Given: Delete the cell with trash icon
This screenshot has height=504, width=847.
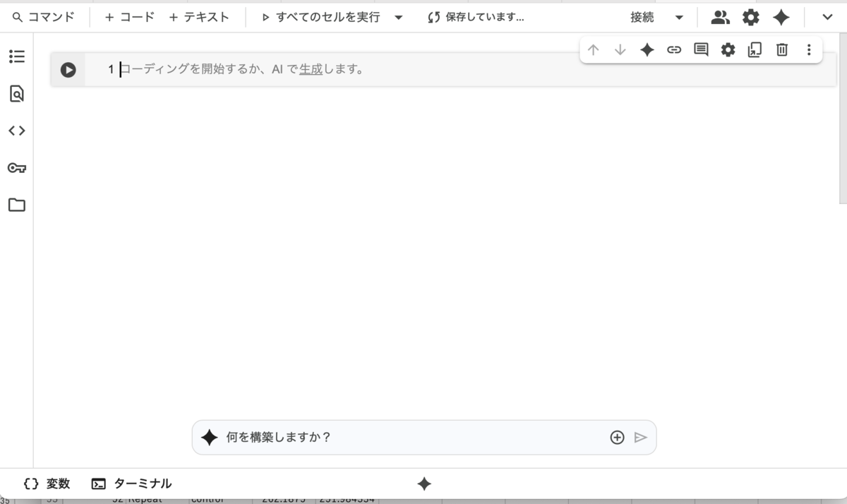Looking at the screenshot, I should coord(782,49).
